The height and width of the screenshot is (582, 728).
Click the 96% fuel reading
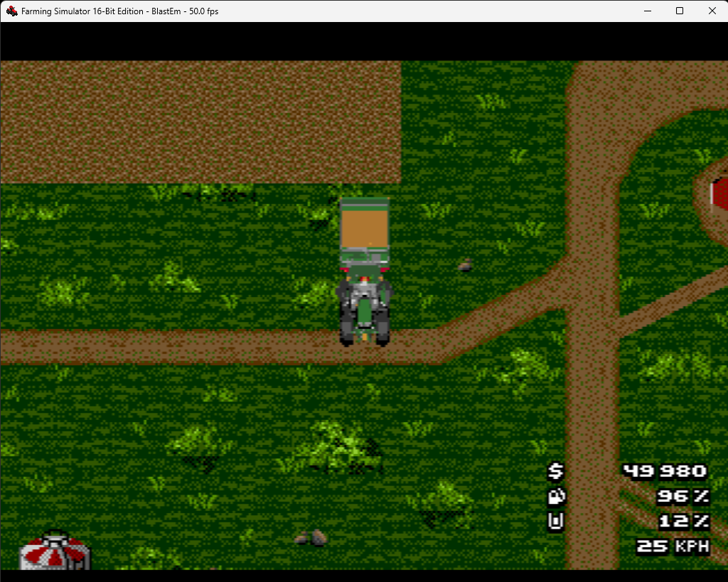point(683,496)
